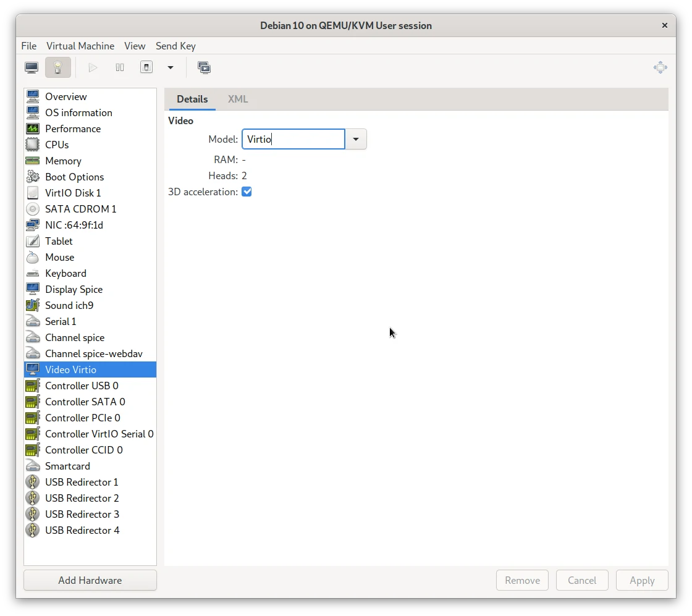Select Performance graph icon
This screenshot has width=692, height=616.
point(33,129)
